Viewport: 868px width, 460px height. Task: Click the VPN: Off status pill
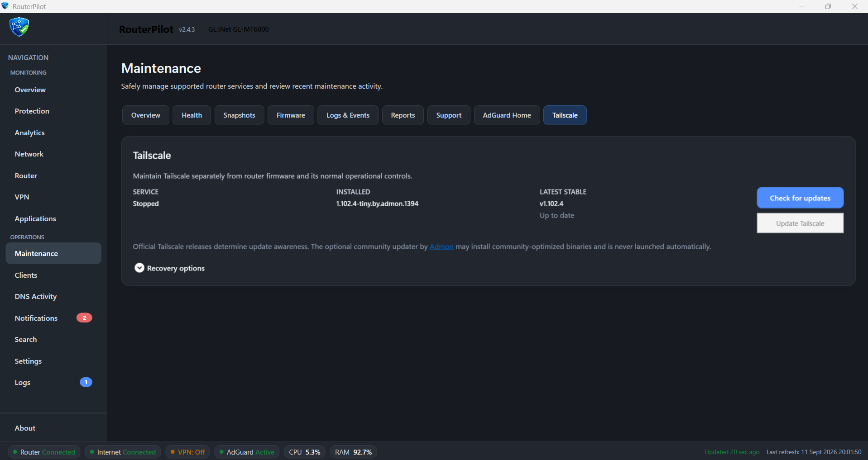pyautogui.click(x=187, y=452)
